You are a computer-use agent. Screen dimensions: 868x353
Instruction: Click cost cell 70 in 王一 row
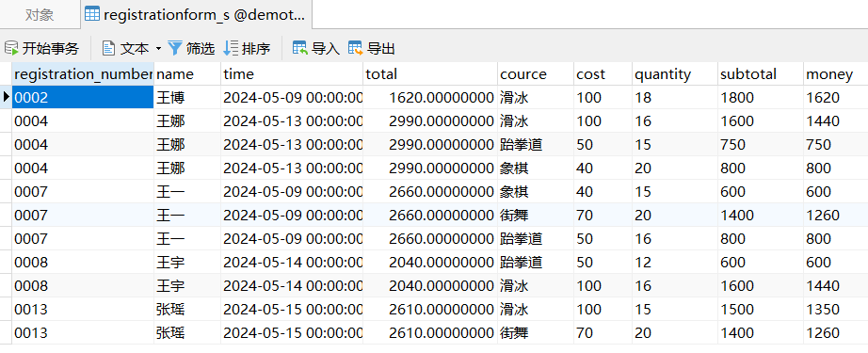(603, 215)
